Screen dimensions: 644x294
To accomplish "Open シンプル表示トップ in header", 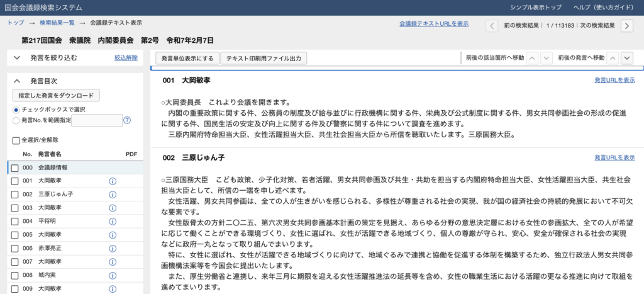I will pyautogui.click(x=536, y=7).
